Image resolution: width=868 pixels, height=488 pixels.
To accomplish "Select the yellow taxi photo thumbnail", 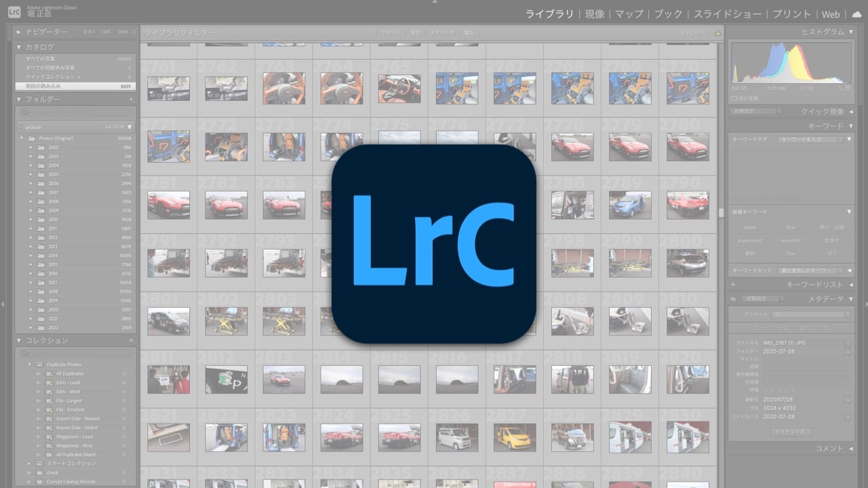I will point(515,437).
